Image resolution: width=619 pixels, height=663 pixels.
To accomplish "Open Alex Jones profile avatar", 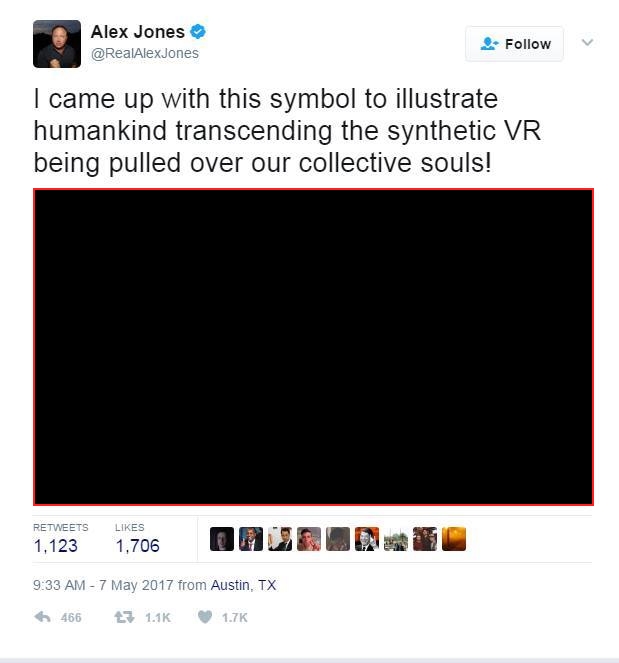I will pos(57,44).
